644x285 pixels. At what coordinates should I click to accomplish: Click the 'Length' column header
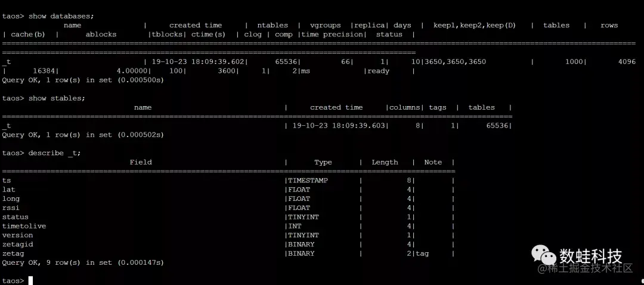tap(385, 162)
